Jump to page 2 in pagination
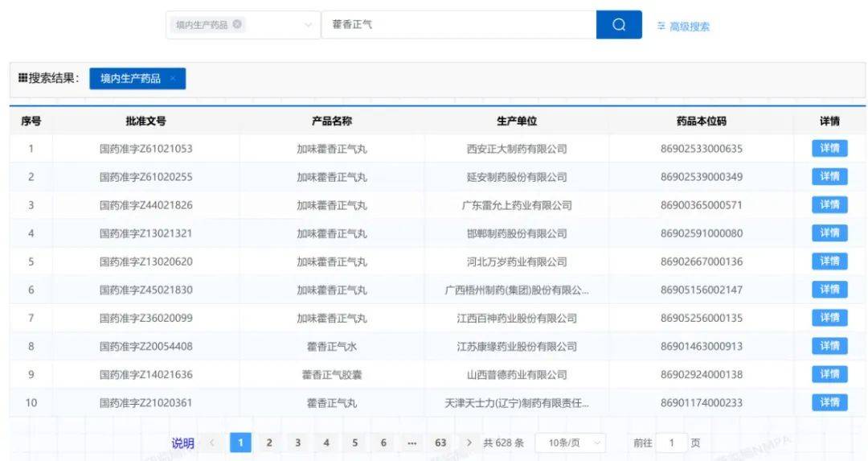This screenshot has height=461, width=868. point(269,442)
